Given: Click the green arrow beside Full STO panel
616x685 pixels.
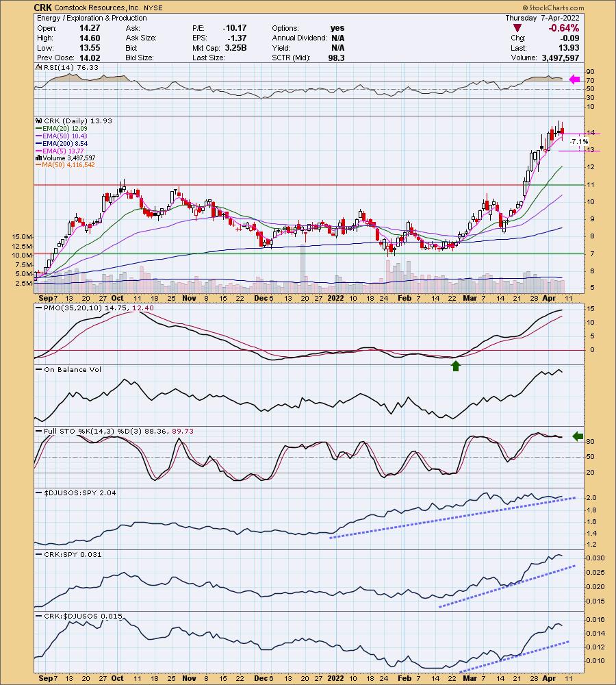Looking at the screenshot, I should pos(578,436).
